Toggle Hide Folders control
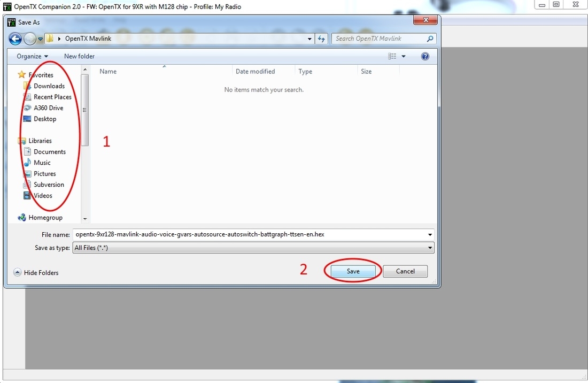588x383 pixels. pos(36,272)
